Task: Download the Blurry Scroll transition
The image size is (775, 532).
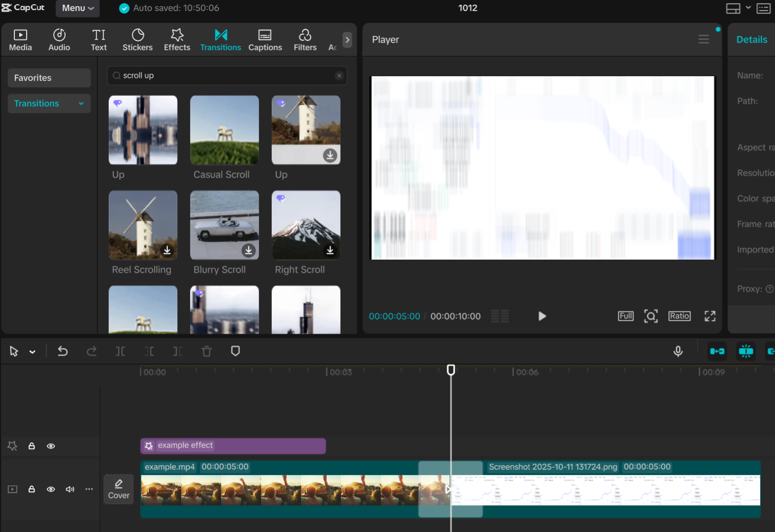Action: (x=248, y=251)
